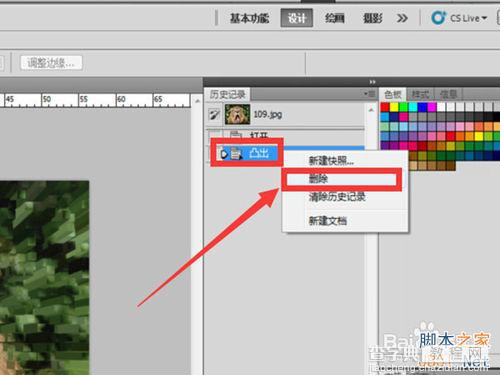Switch to the 基本功能 workspace
Screen dimensions: 500x375
(x=249, y=18)
